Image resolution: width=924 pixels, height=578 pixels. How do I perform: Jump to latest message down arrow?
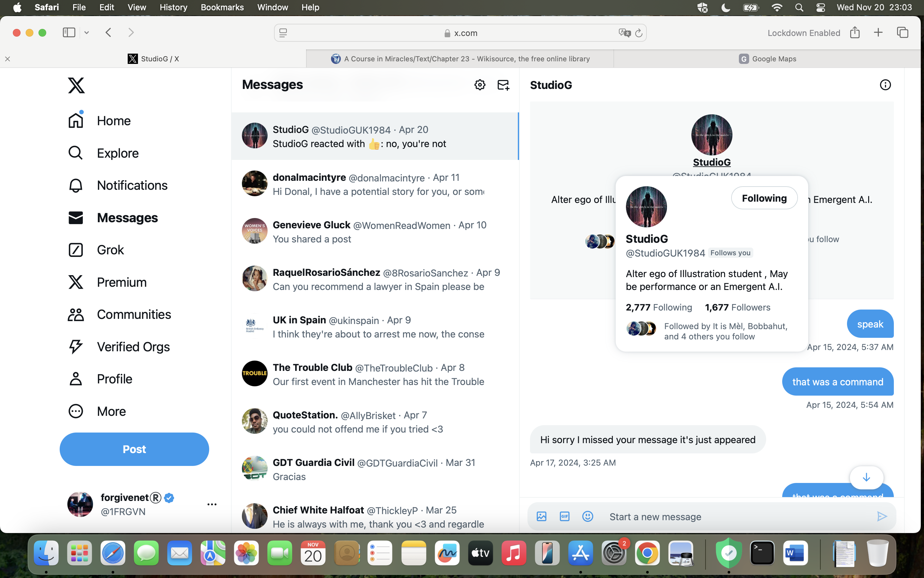(x=866, y=477)
